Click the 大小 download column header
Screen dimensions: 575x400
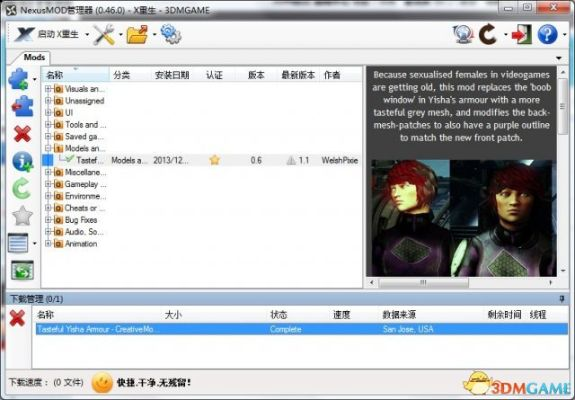[173, 315]
